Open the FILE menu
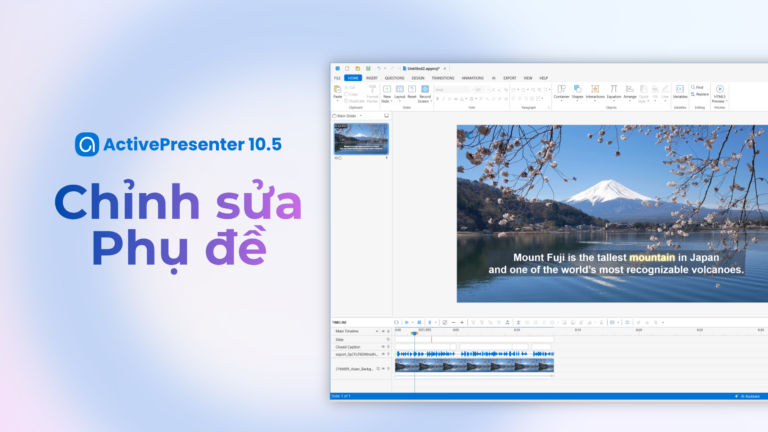 [337, 78]
